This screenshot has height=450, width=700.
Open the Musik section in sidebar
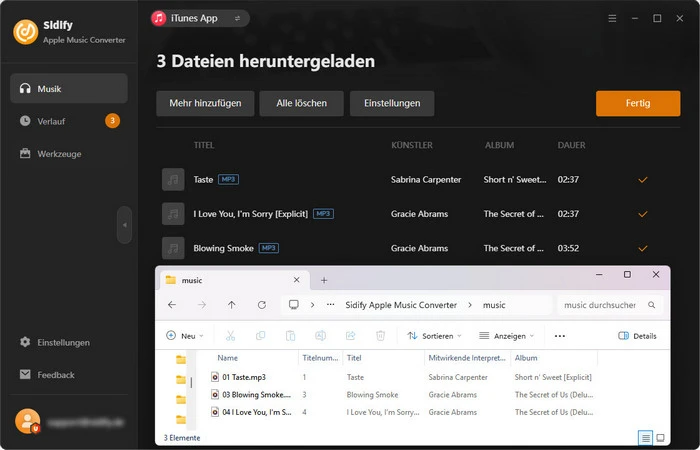pos(69,88)
